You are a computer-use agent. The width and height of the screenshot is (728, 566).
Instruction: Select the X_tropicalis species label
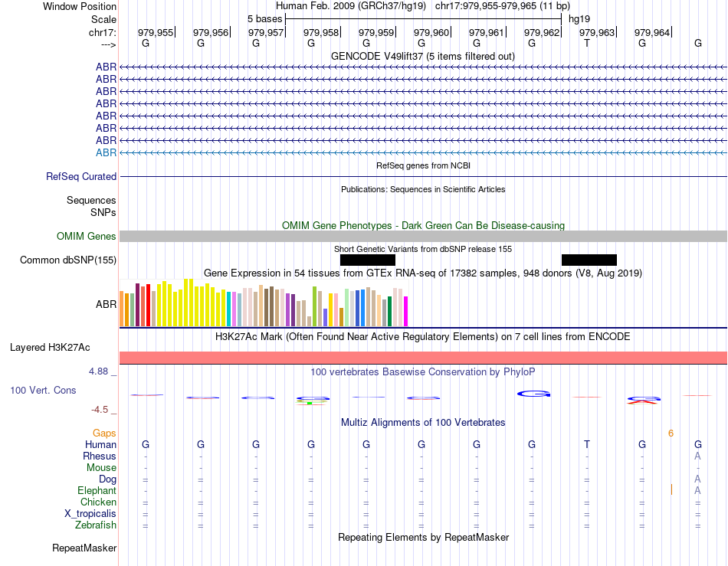click(90, 514)
